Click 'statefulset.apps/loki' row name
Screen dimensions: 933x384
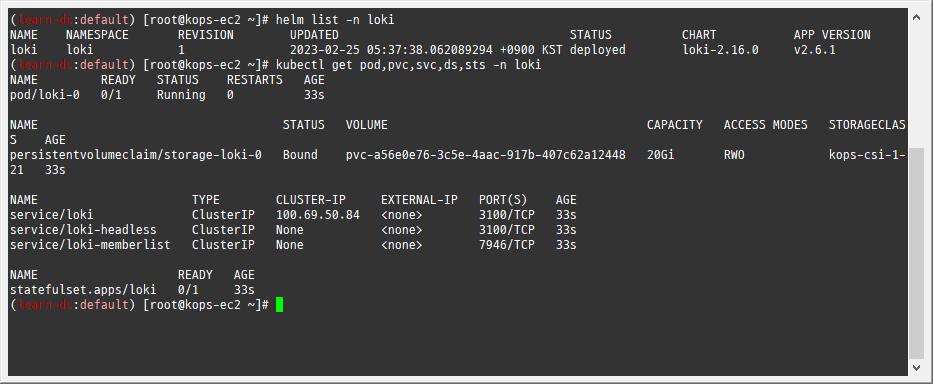[x=83, y=290]
